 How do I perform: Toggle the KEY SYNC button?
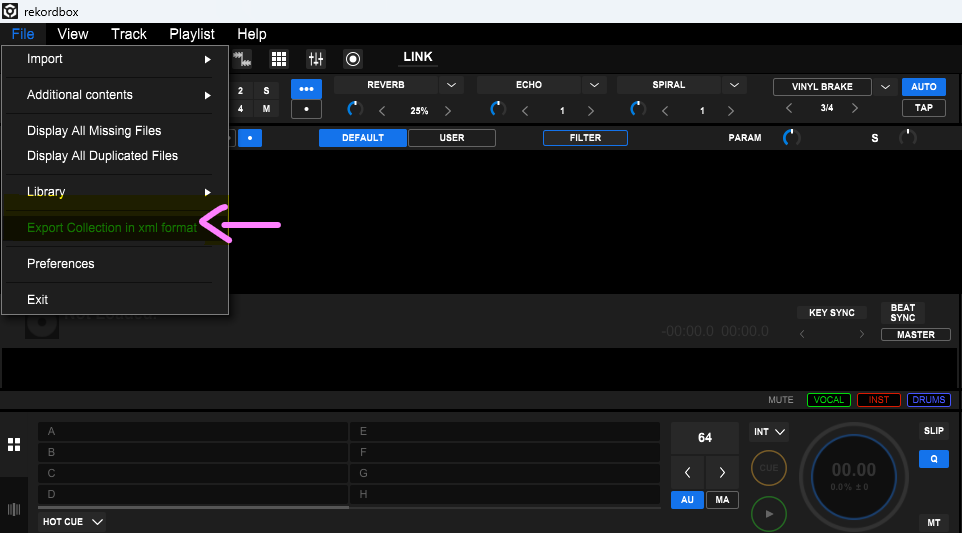click(831, 313)
